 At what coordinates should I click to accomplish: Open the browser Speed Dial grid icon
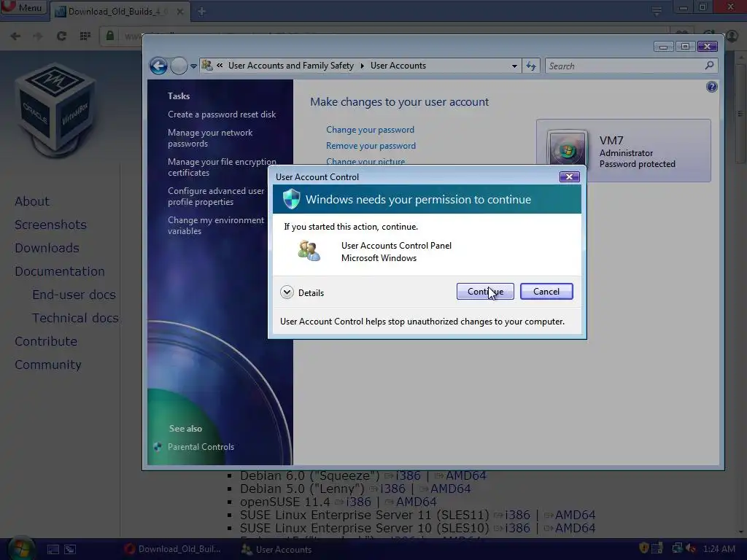85,36
